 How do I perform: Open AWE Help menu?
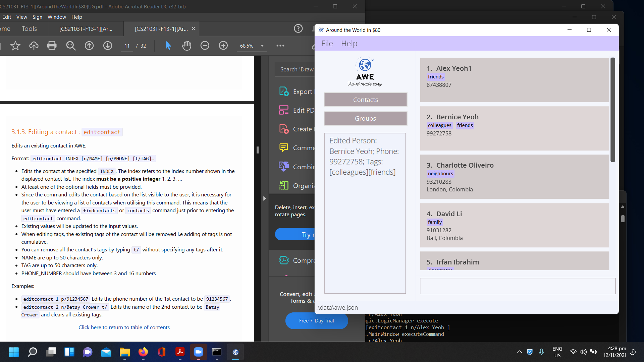coord(349,44)
